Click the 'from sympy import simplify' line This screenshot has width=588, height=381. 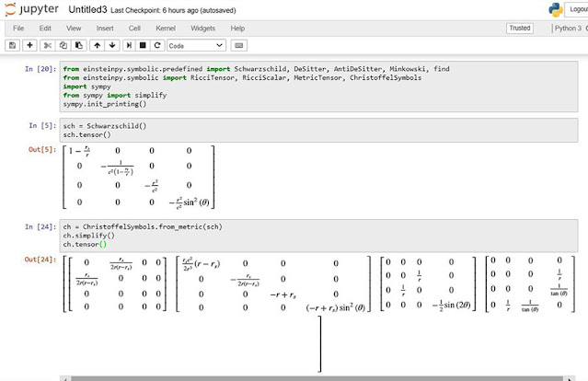pos(115,96)
